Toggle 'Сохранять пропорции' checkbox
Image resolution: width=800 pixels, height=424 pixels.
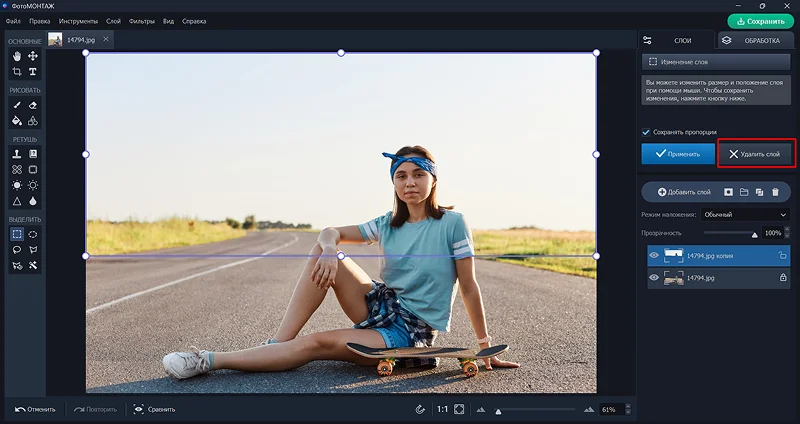646,132
